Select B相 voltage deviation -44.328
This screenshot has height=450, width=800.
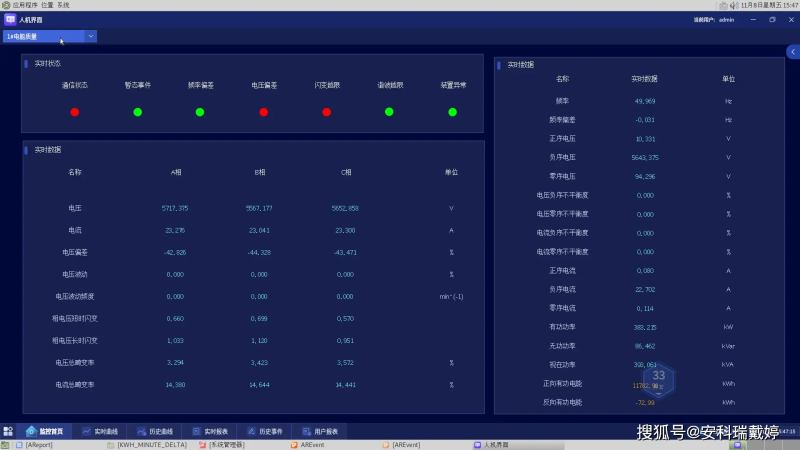[x=259, y=252]
